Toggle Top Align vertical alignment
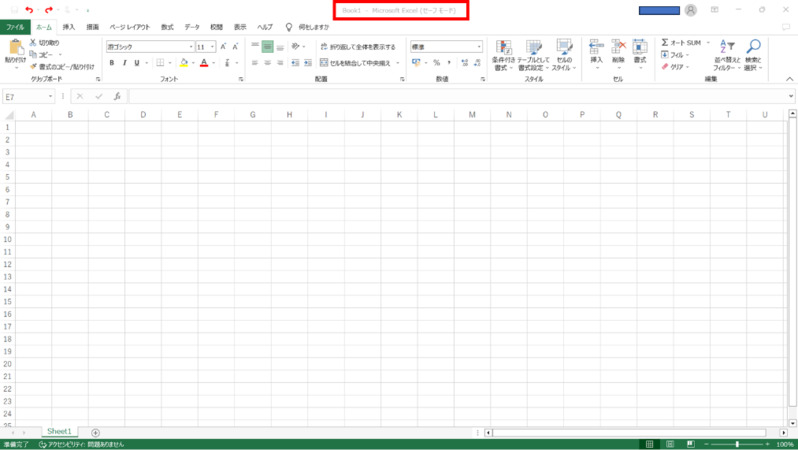This screenshot has width=798, height=450. [255, 46]
